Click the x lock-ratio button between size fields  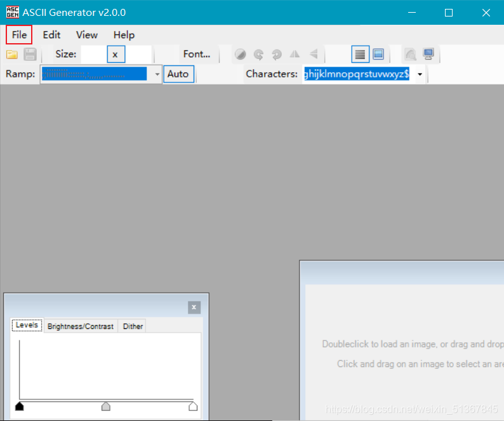click(x=116, y=55)
